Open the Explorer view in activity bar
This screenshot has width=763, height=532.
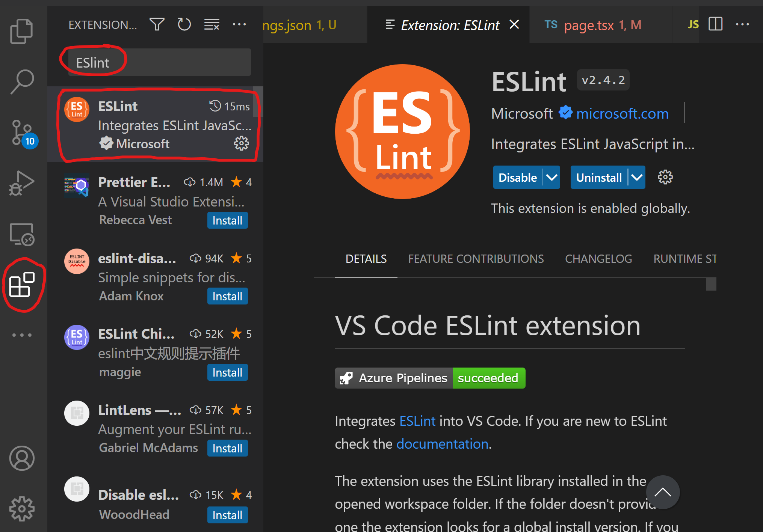(21, 31)
